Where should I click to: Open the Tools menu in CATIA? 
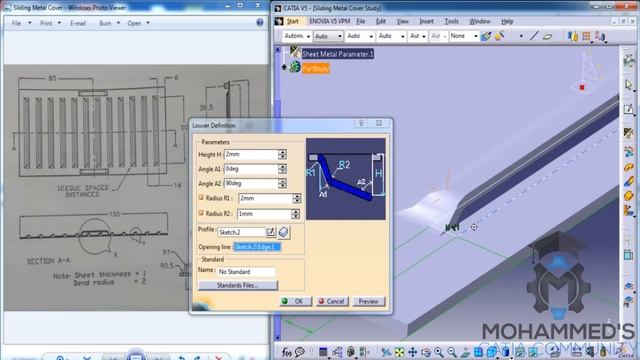[451, 21]
